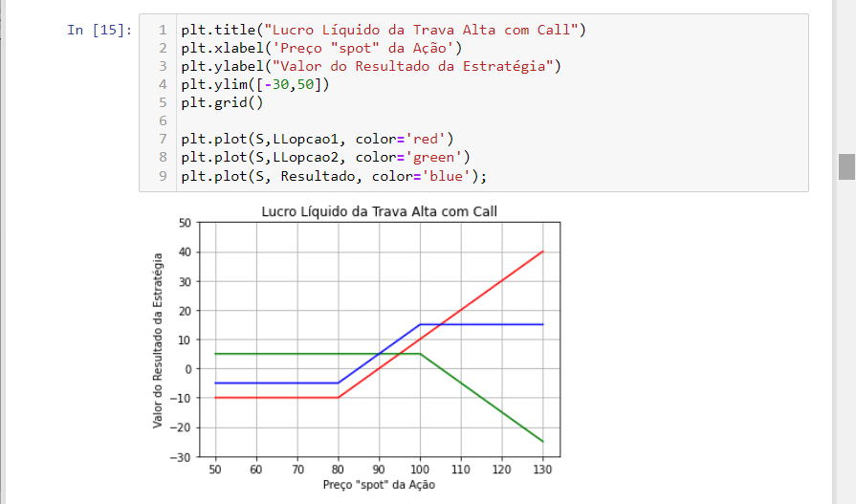Click the blue curve in the chart
The image size is (856, 504).
[x=478, y=324]
